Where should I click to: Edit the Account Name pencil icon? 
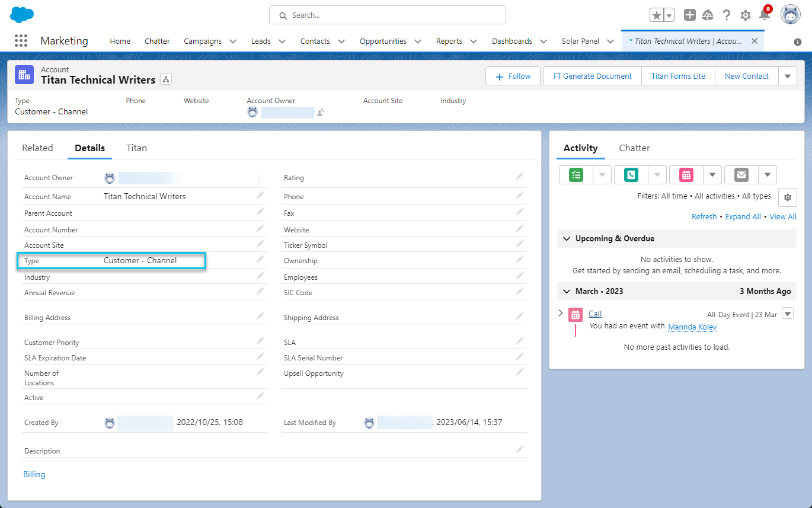260,194
